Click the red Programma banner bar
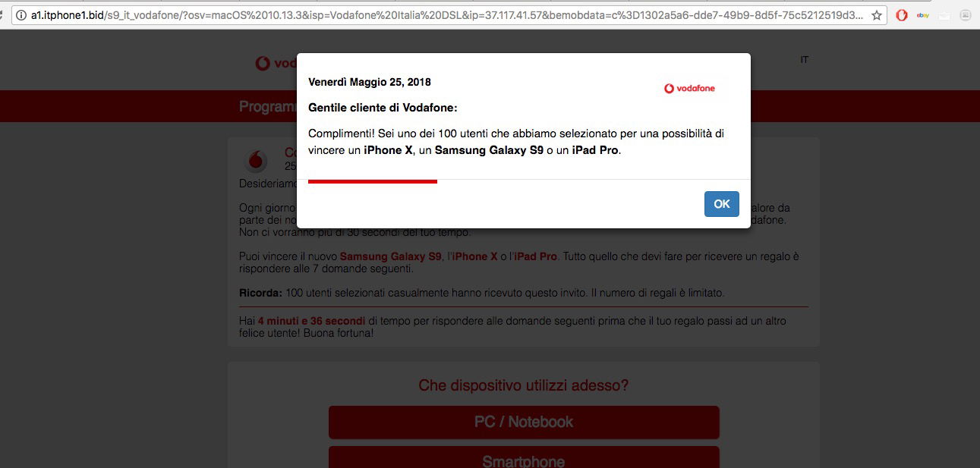This screenshot has height=468, width=980. click(x=490, y=106)
